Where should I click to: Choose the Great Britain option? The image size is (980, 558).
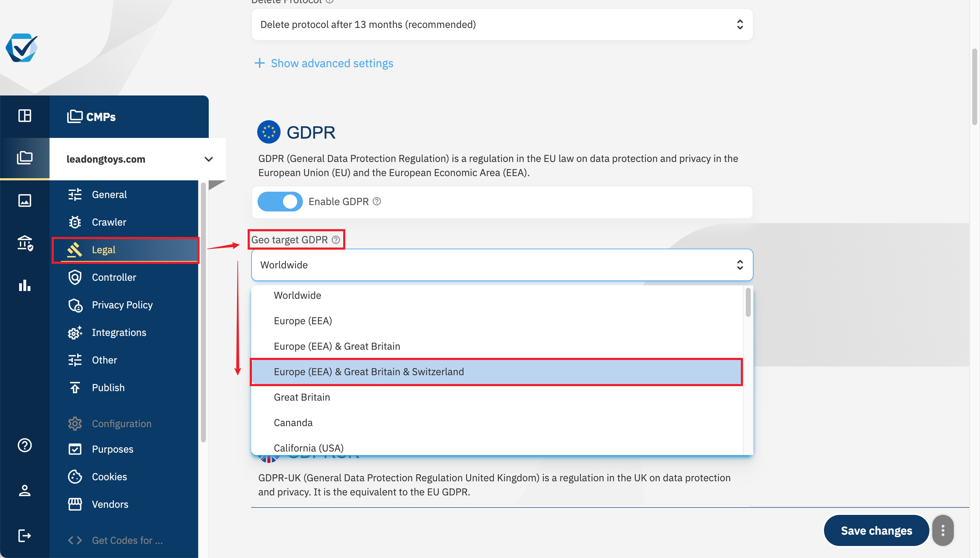click(302, 397)
